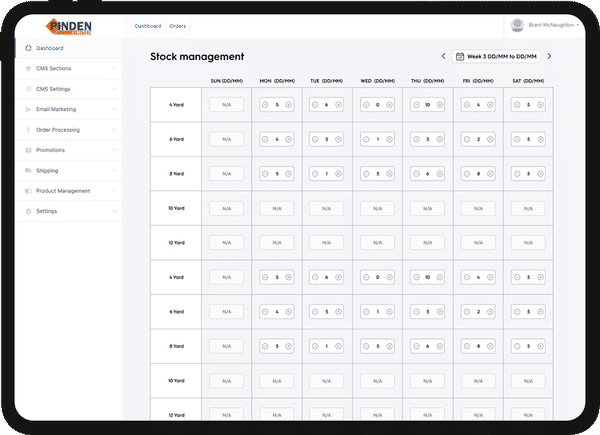Expand the CMS Settings menu chevron
This screenshot has height=435, width=600.
click(x=114, y=89)
